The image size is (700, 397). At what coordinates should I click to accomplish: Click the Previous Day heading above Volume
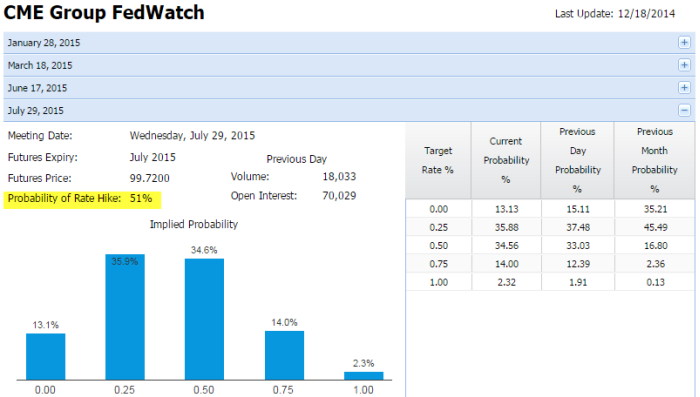pos(296,159)
